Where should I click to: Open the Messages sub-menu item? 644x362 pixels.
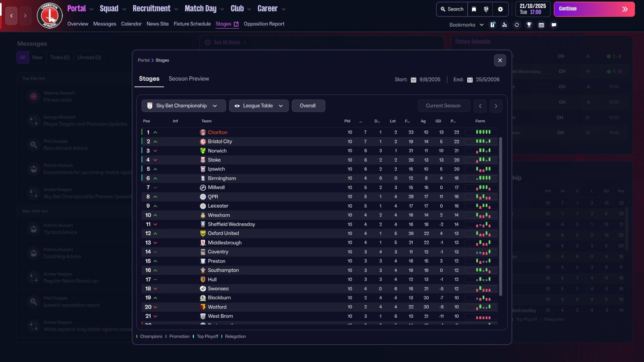[x=105, y=24]
